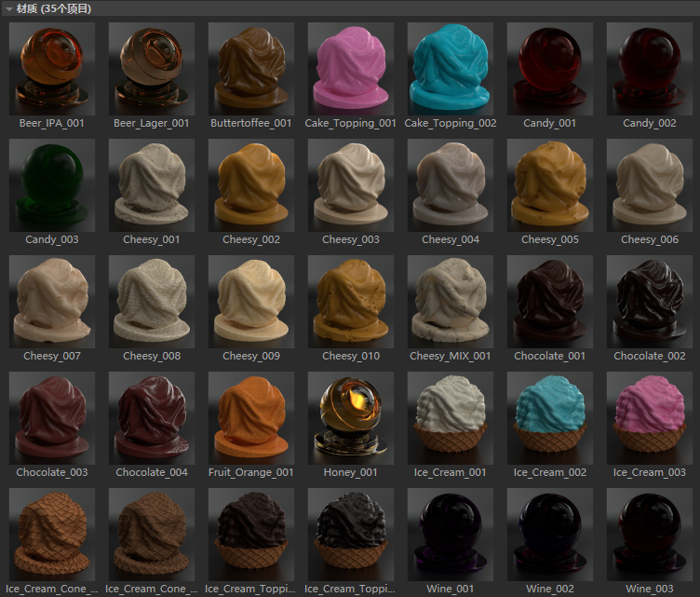Select the white Ice_Cream_001 thumbnail
The height and width of the screenshot is (597, 700).
(x=450, y=418)
